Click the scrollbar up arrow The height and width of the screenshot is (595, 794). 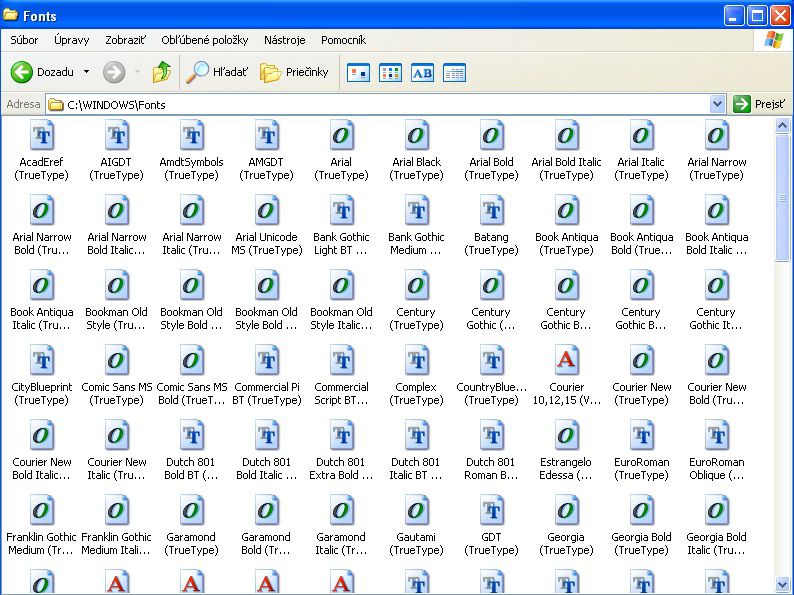782,125
